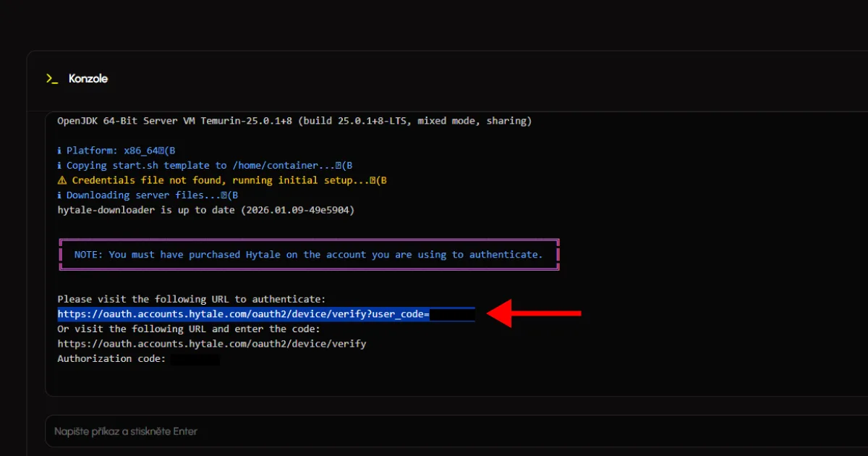Screen dimensions: 868x456
Task: Click the warning icon before Credentials message
Action: pos(61,180)
